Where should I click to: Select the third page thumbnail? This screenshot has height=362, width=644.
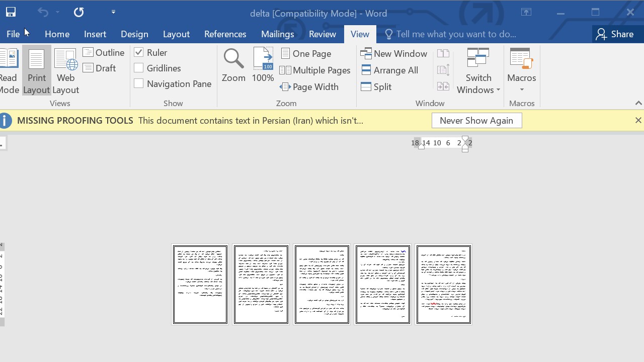pyautogui.click(x=322, y=285)
